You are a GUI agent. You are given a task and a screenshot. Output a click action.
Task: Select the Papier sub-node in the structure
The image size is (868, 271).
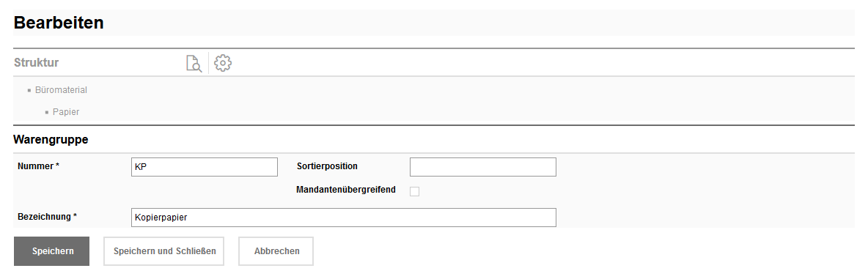point(66,112)
